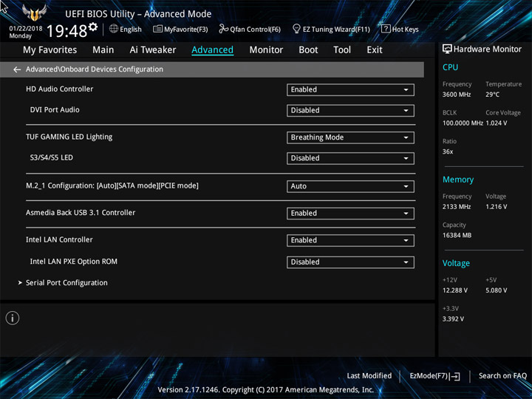Click the TUF GAMING LED Lighting label

(x=69, y=137)
